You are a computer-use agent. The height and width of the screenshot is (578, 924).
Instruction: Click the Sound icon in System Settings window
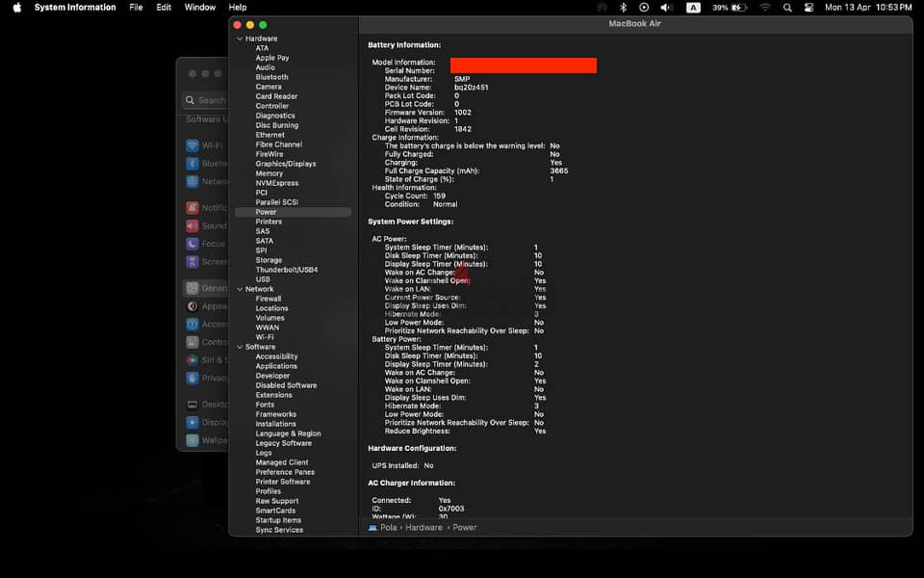(192, 225)
